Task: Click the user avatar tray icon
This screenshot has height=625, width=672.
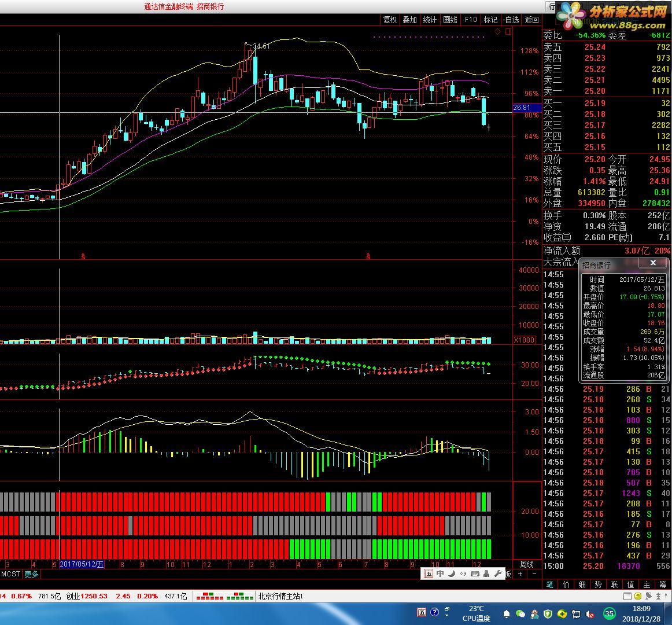Action: [534, 614]
